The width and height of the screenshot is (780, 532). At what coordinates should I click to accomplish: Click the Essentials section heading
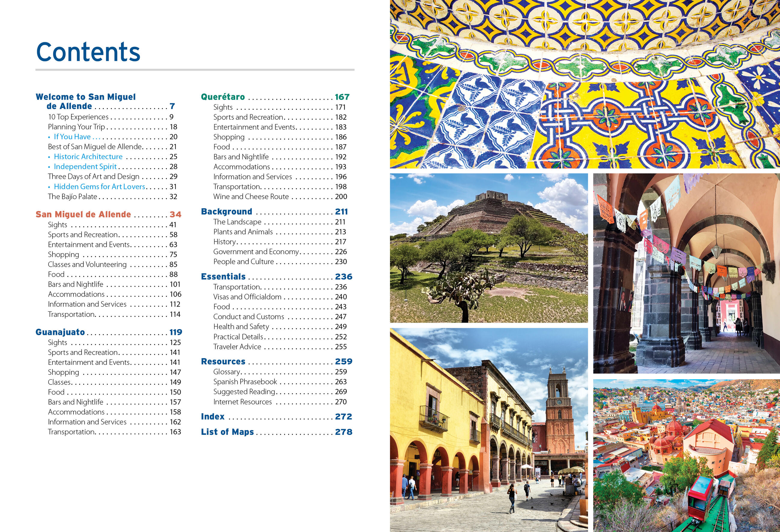coord(223,277)
